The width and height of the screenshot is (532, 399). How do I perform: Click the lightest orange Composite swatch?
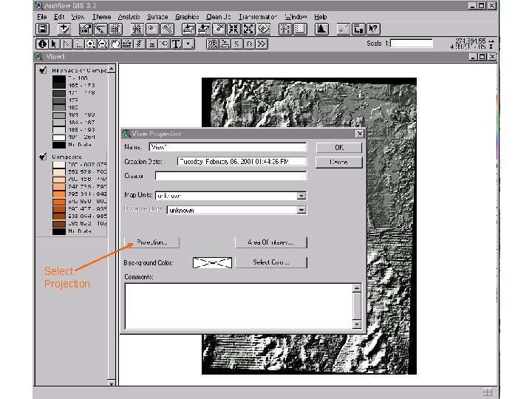(x=58, y=165)
